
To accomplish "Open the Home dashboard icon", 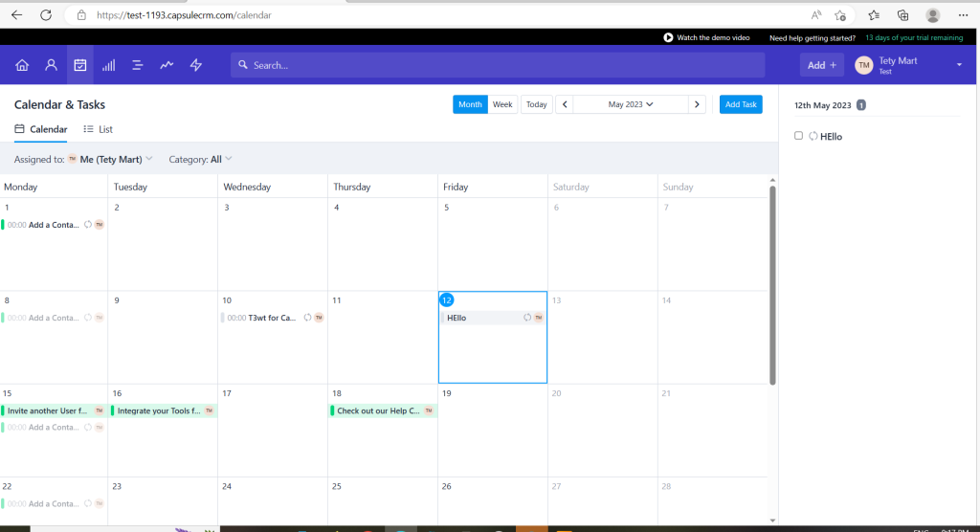I will pos(22,65).
